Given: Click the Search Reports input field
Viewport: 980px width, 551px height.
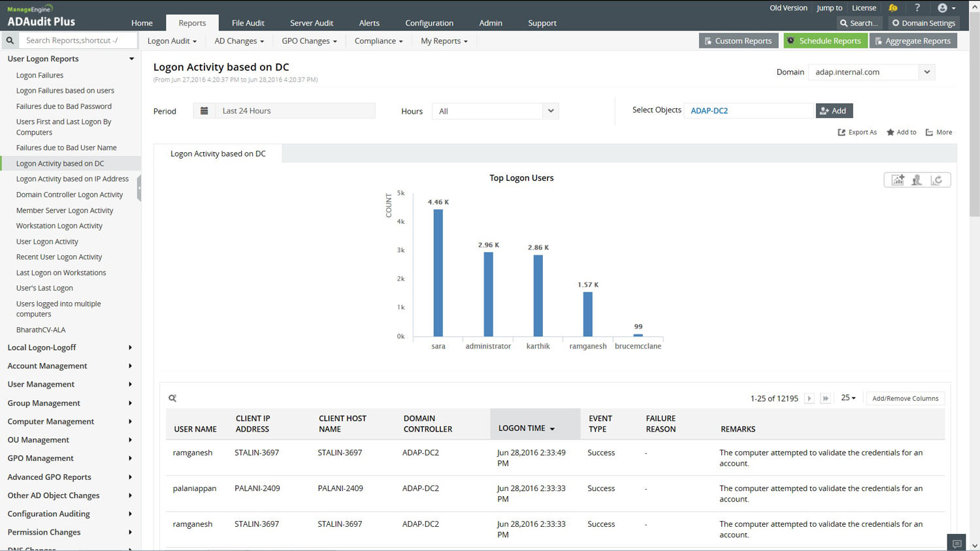Looking at the screenshot, I should [78, 40].
